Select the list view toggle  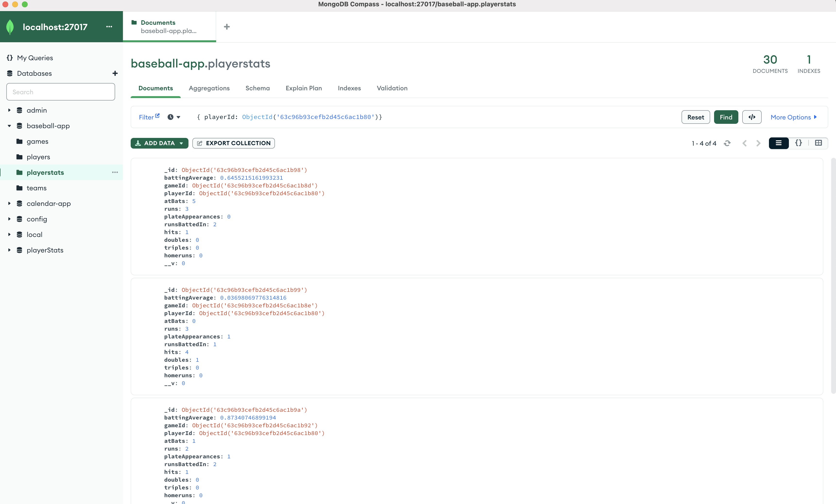779,143
